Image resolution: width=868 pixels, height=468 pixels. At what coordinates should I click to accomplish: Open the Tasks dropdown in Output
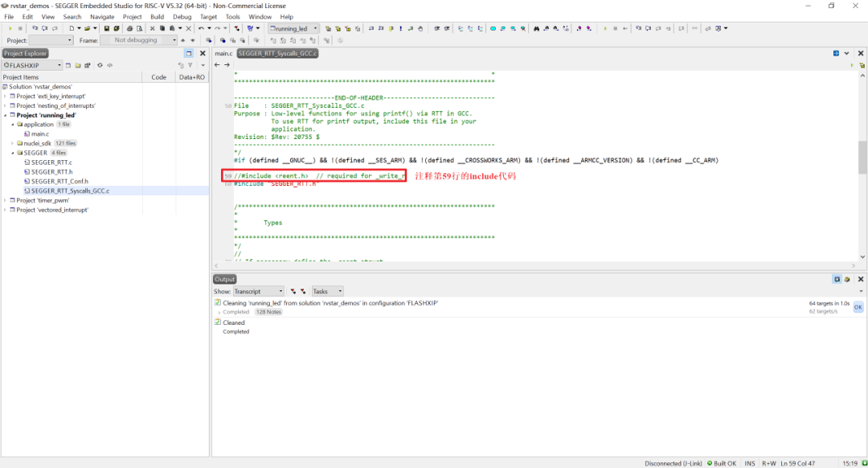click(x=327, y=291)
